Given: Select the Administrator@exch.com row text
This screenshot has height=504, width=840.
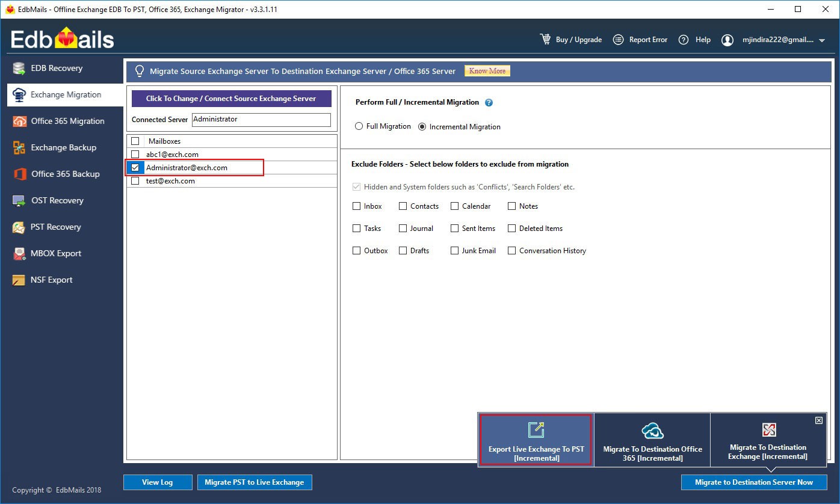Looking at the screenshot, I should pos(187,168).
